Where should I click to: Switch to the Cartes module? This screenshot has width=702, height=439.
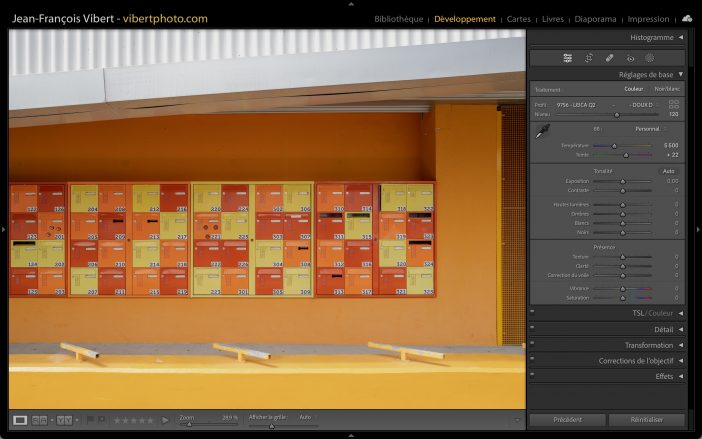tap(519, 19)
